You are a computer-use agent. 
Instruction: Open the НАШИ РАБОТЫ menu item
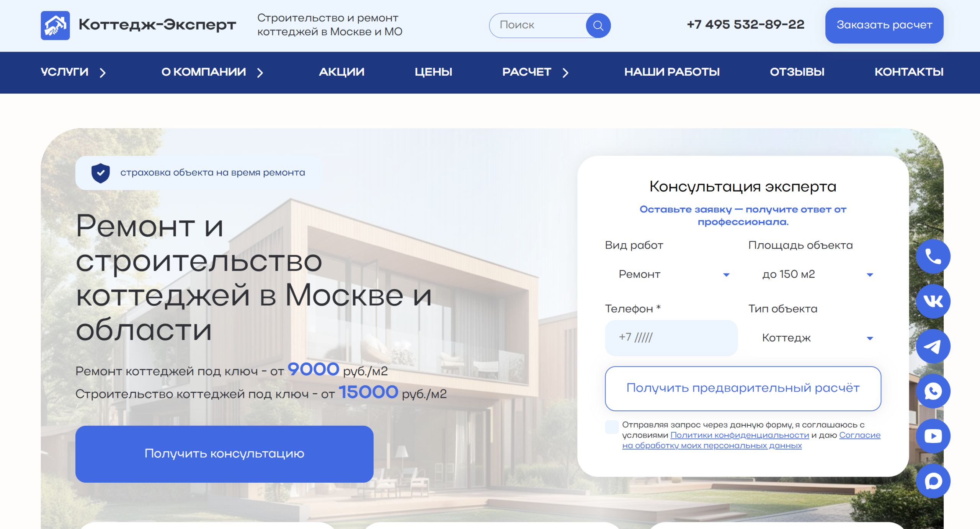[x=672, y=72]
